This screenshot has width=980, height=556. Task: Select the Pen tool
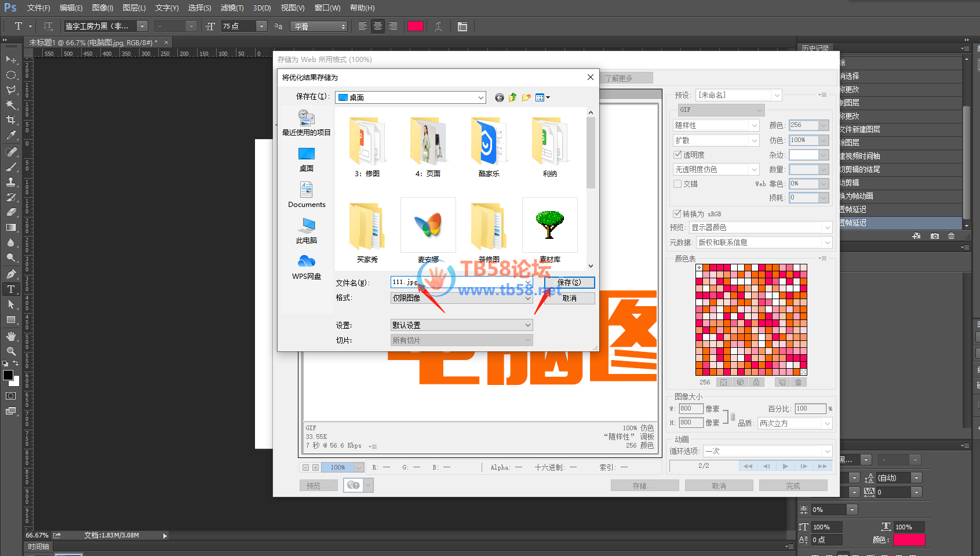11,274
